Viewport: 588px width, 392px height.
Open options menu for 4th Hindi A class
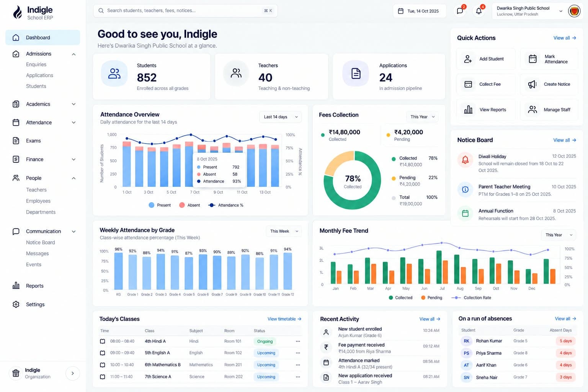pyautogui.click(x=298, y=341)
